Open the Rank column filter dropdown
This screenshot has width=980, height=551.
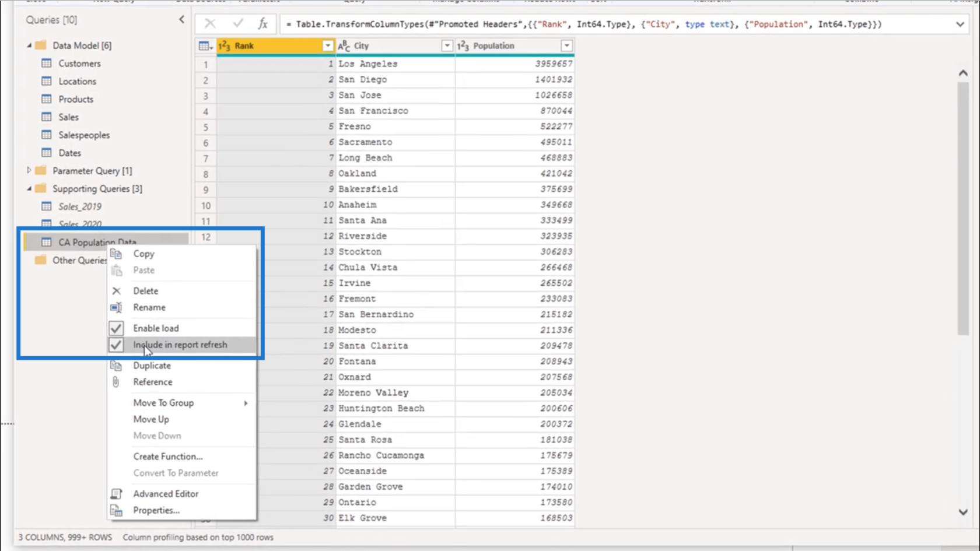(x=328, y=46)
